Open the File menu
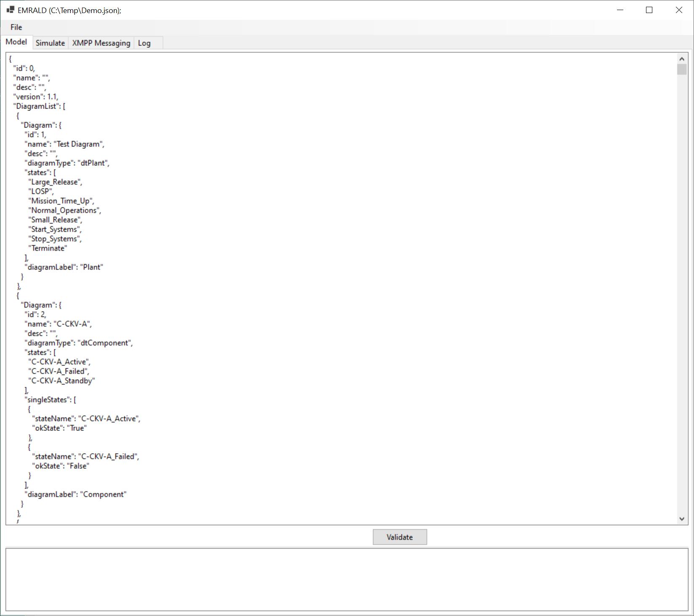Image resolution: width=694 pixels, height=616 pixels. [x=16, y=27]
